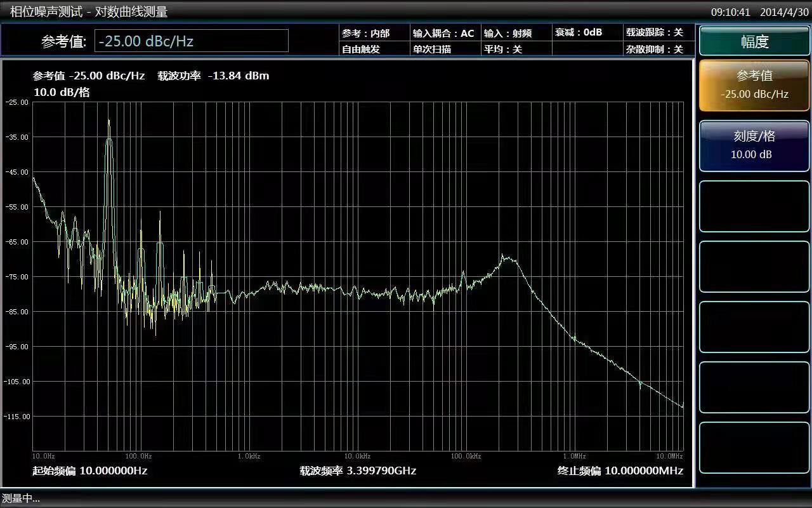The image size is (812, 508).
Task: Click the 载波功率 -13.84 dBm readout
Action: (x=213, y=76)
